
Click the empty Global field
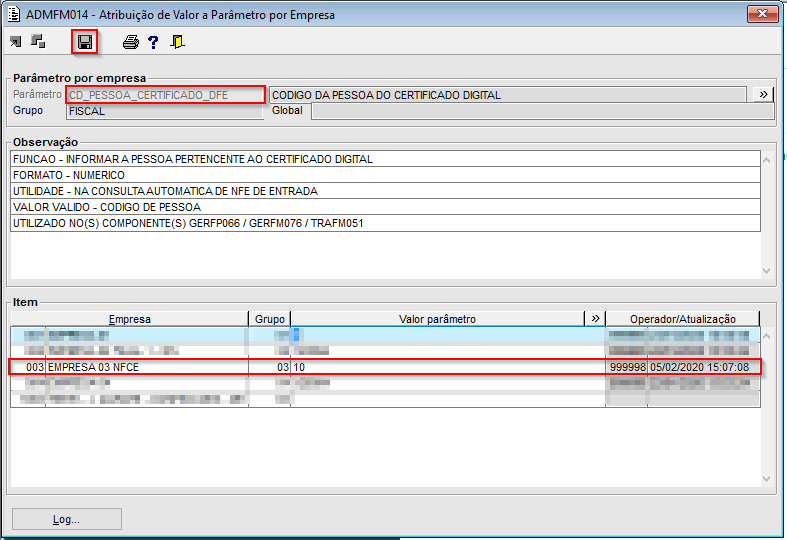tap(543, 111)
